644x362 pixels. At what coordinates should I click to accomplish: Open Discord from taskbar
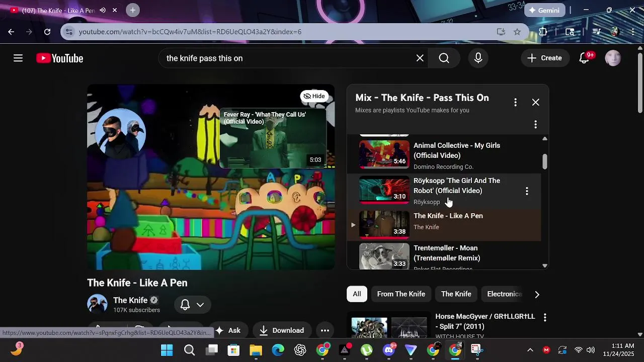pos(389,350)
